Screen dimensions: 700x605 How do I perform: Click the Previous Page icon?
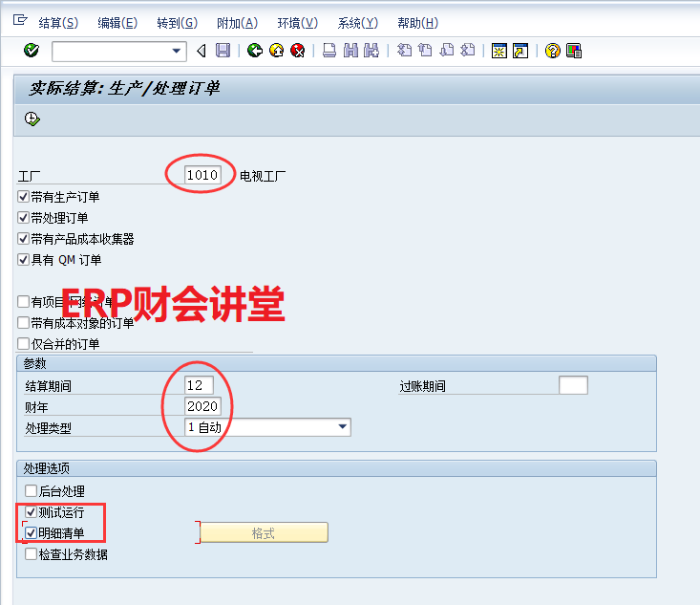point(425,50)
